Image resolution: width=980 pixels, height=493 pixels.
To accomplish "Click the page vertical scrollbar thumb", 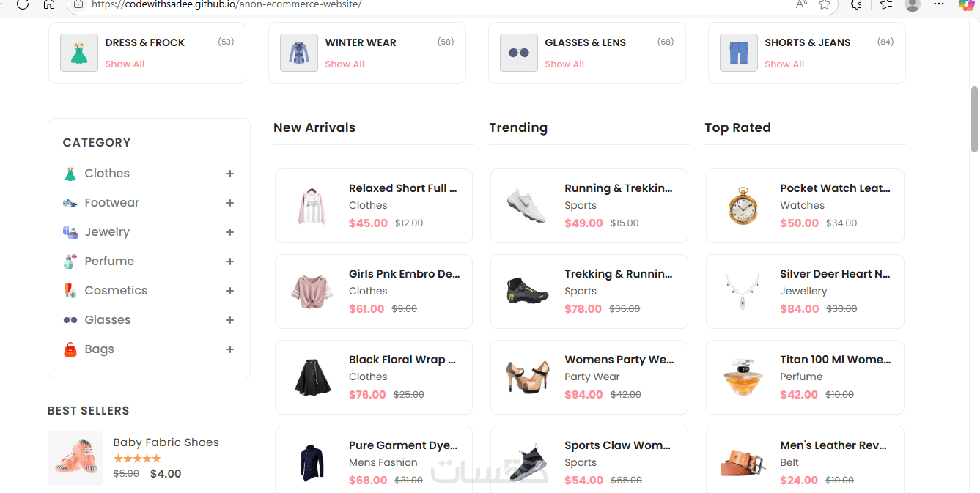I will (x=974, y=119).
